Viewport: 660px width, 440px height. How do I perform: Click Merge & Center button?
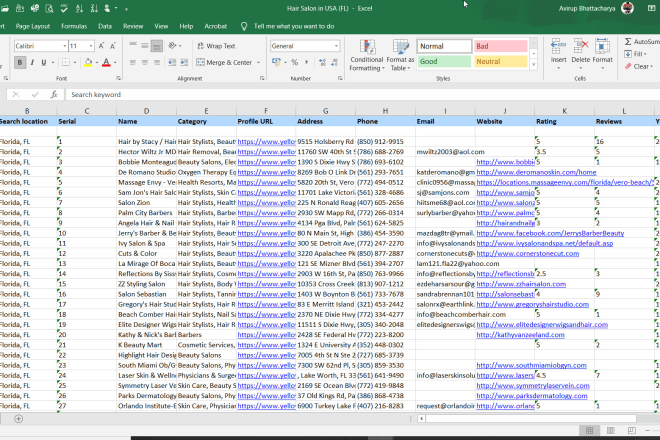[224, 62]
